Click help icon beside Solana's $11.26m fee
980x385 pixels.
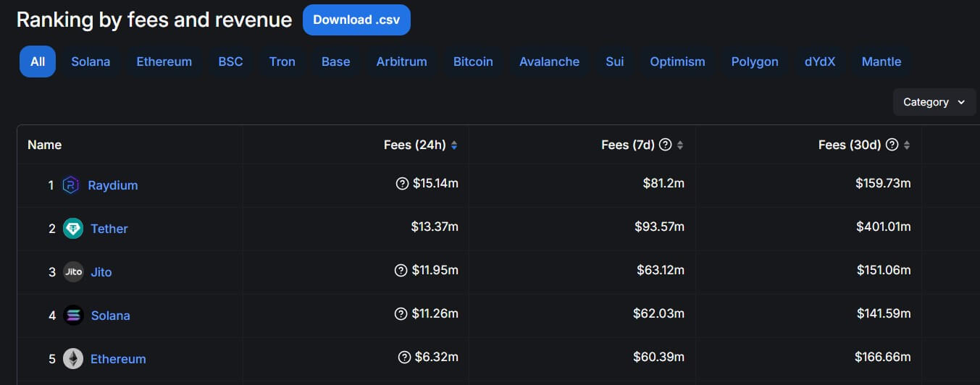401,314
